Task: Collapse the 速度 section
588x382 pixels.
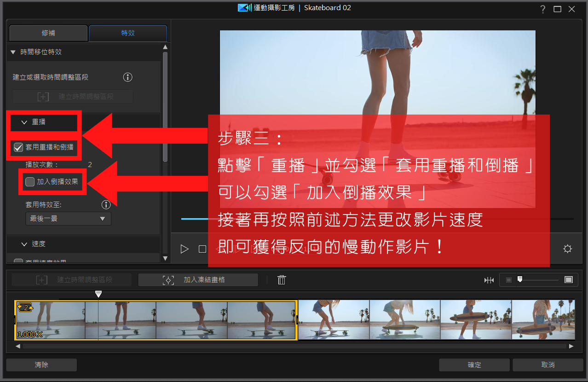Action: pyautogui.click(x=24, y=244)
